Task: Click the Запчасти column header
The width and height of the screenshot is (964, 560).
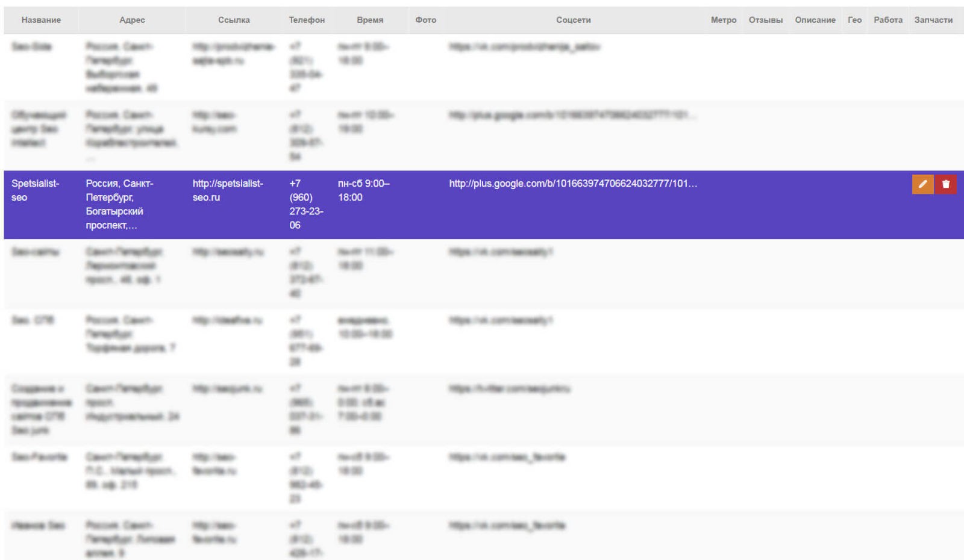Action: [933, 20]
